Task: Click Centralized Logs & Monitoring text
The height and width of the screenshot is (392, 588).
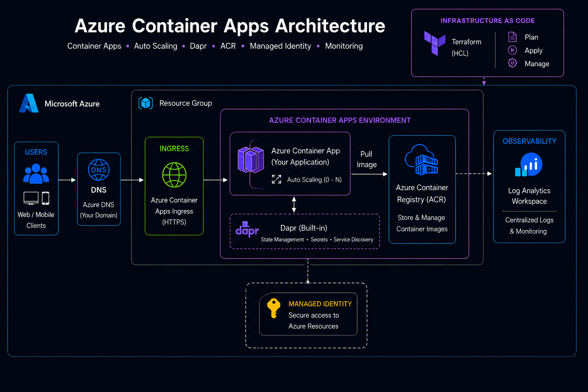Action: [529, 225]
